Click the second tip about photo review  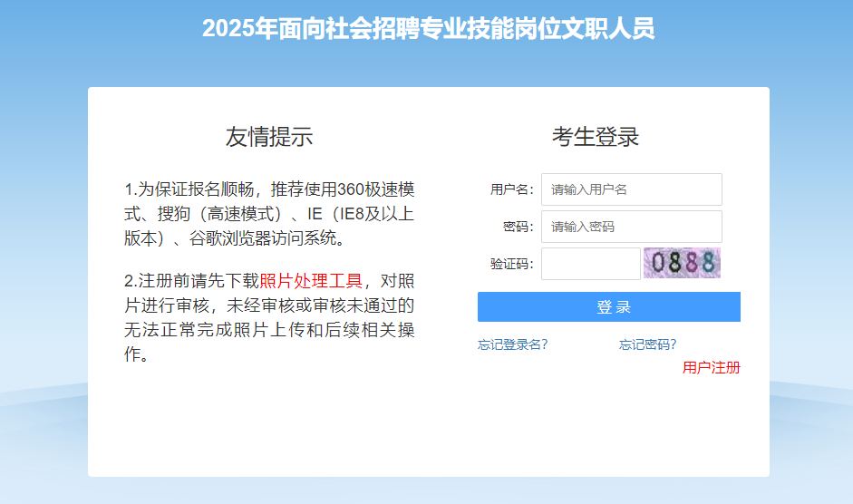[x=269, y=317]
